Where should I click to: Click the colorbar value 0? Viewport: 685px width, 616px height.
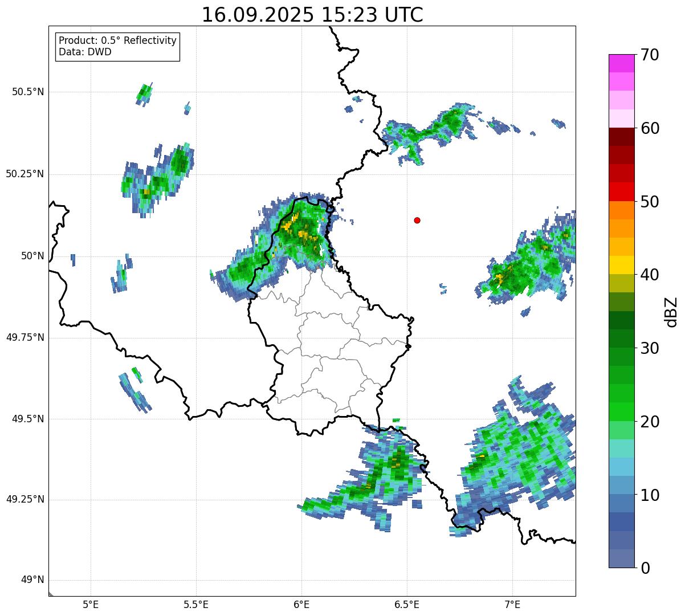[x=645, y=568]
